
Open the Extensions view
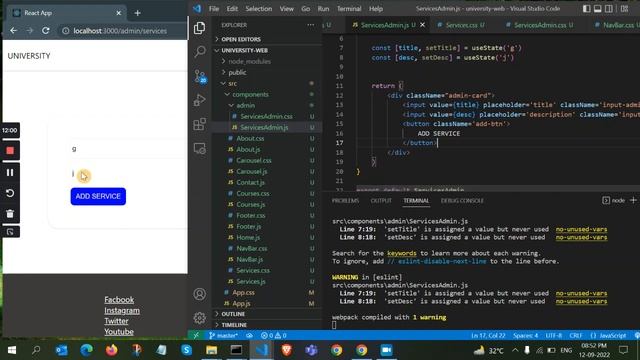click(x=200, y=124)
